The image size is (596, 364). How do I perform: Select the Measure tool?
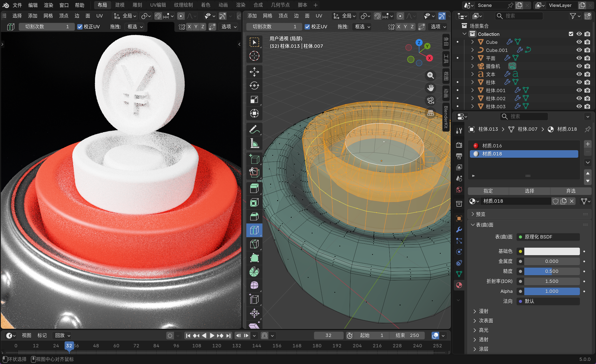(254, 143)
